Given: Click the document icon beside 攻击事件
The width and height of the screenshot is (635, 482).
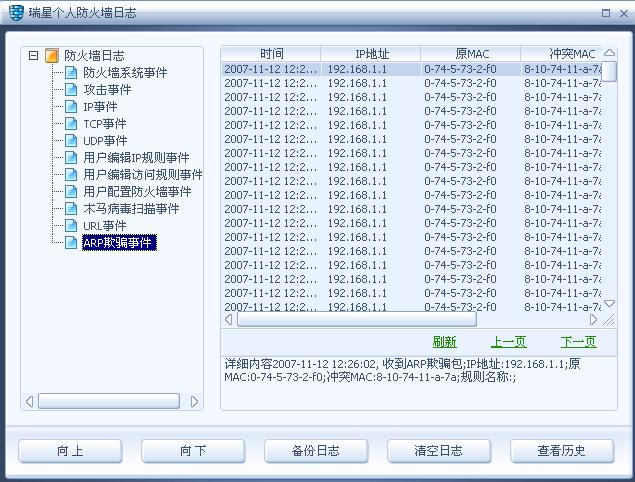Looking at the screenshot, I should 71,90.
